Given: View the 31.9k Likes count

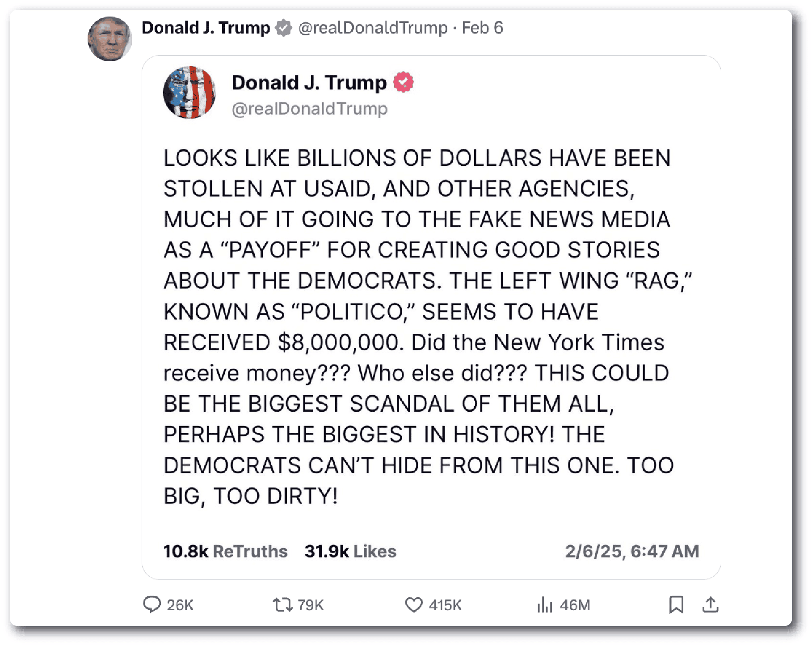Looking at the screenshot, I should click(350, 551).
